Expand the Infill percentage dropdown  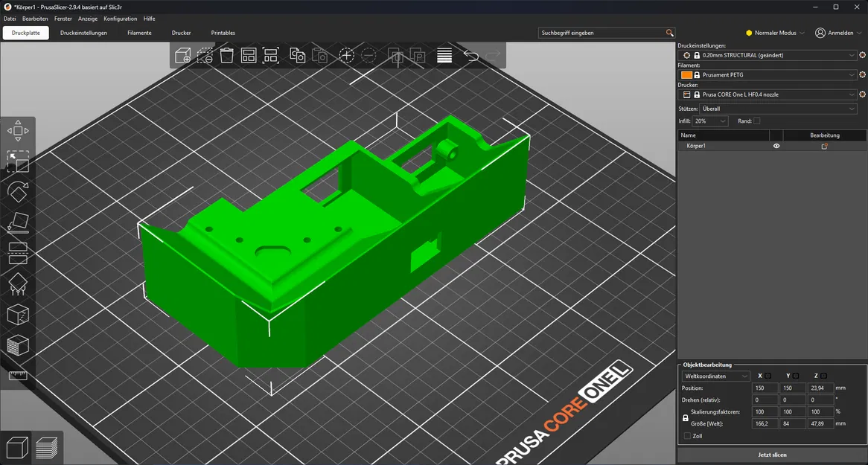[x=710, y=121]
